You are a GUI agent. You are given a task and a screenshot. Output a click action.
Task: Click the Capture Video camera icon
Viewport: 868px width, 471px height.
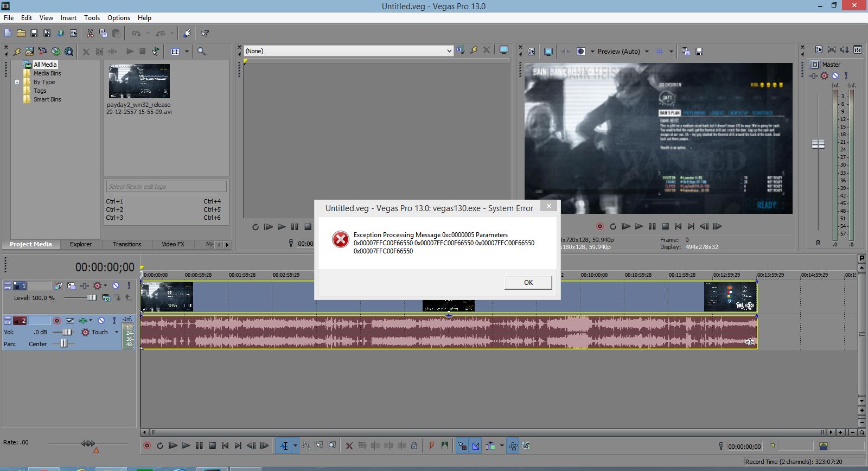pyautogui.click(x=42, y=52)
